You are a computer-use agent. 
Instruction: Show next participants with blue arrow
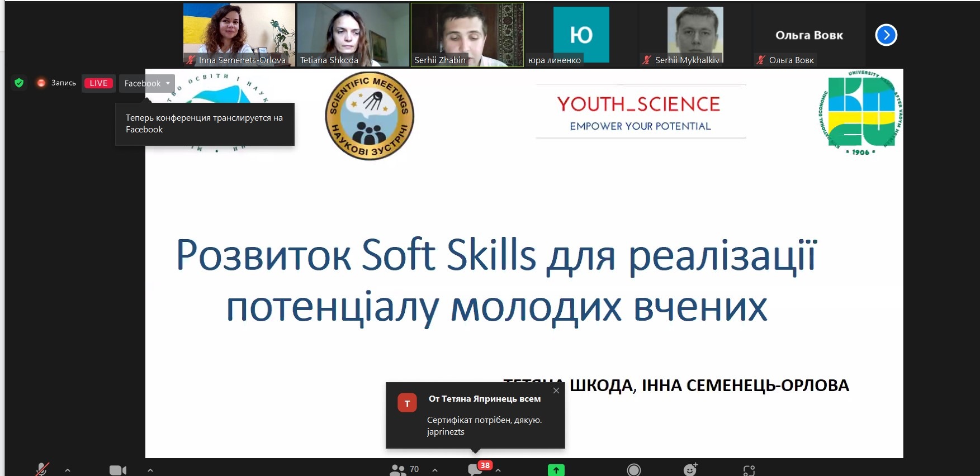(886, 35)
